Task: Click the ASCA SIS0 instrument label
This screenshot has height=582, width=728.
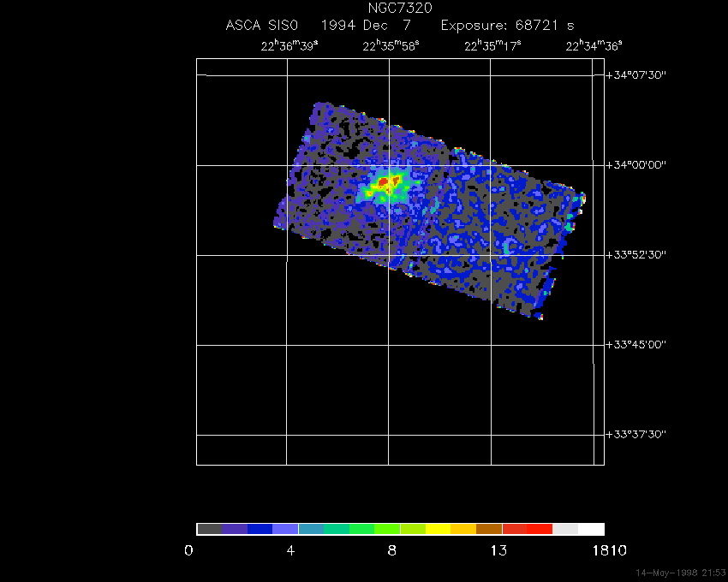Action: pos(261,26)
